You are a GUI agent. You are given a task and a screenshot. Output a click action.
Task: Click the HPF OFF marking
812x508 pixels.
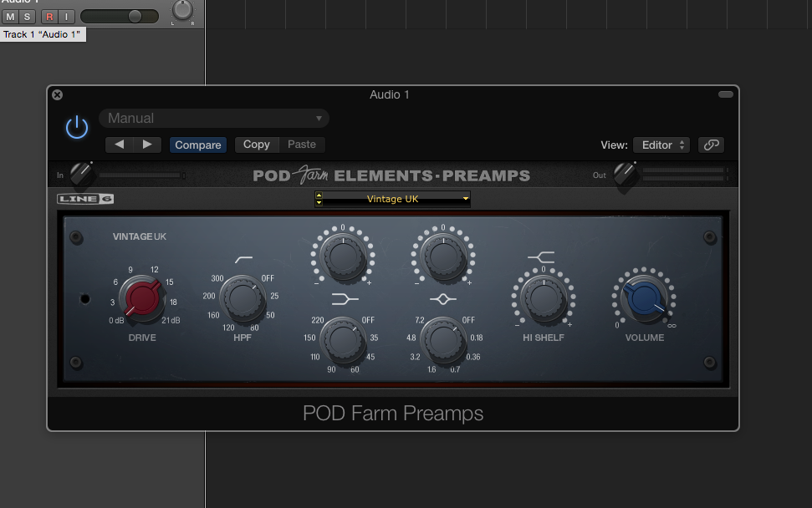[268, 278]
